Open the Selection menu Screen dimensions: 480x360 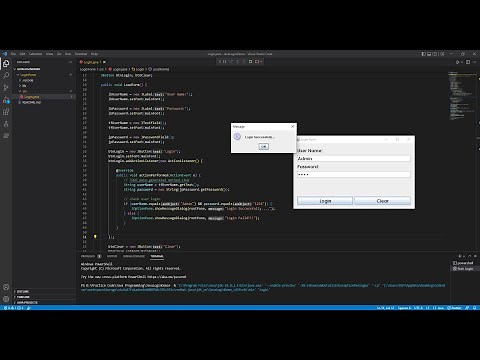[x=35, y=54]
